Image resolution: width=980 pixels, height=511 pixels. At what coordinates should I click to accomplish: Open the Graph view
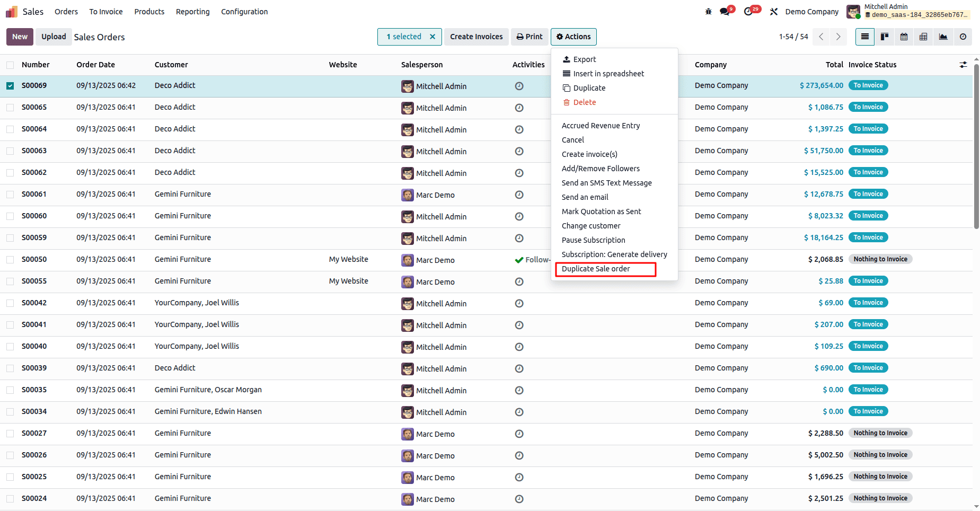pyautogui.click(x=943, y=37)
